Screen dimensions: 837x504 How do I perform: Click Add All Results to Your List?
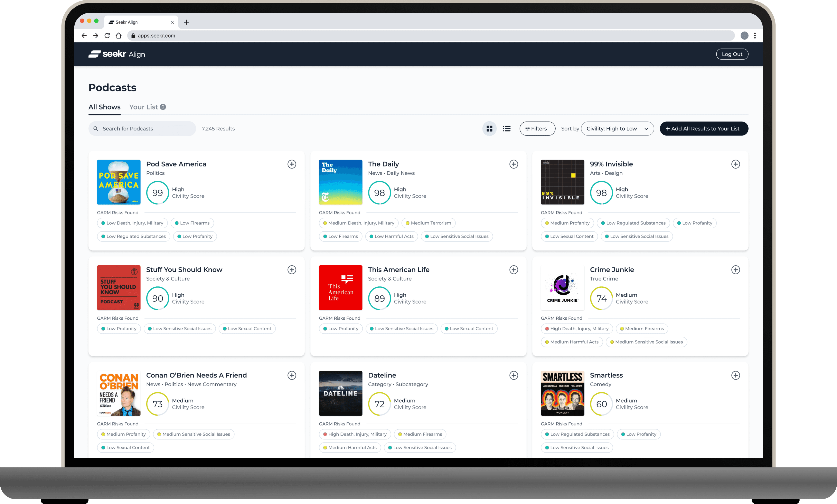(704, 129)
